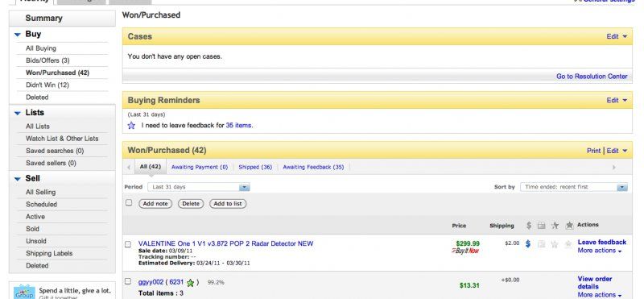Viewport: 644px width, 299px height.
Task: Click the shipped box icon in Valentine One row
Action: [541, 244]
